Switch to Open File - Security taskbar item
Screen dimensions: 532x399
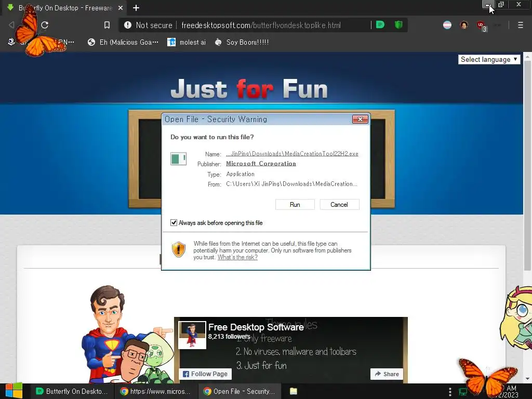click(240, 391)
